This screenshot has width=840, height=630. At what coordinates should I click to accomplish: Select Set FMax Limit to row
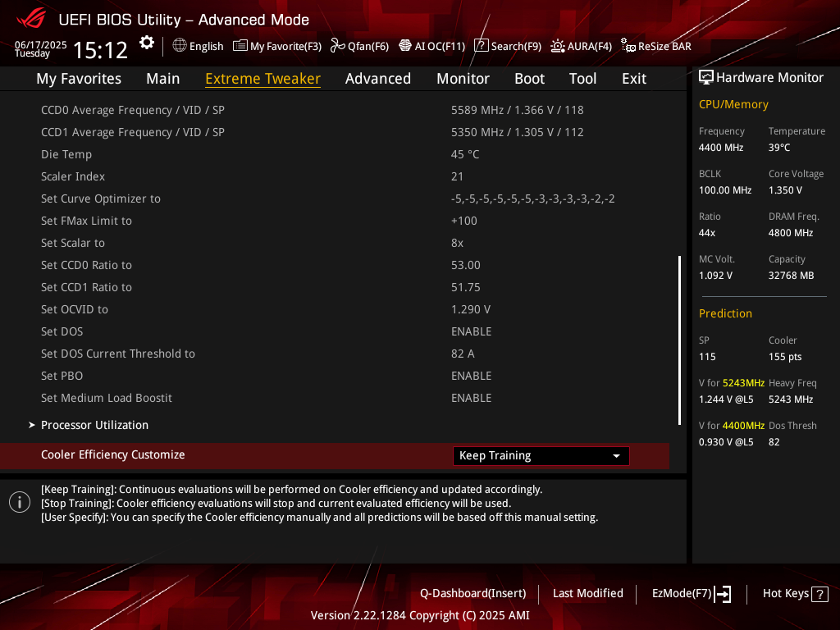(335, 221)
